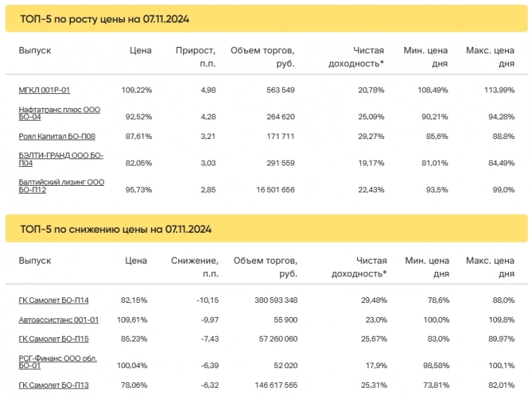Image resolution: width=532 pixels, height=399 pixels.
Task: Select the ГК Самолет БО-П15 link
Action: (53, 339)
